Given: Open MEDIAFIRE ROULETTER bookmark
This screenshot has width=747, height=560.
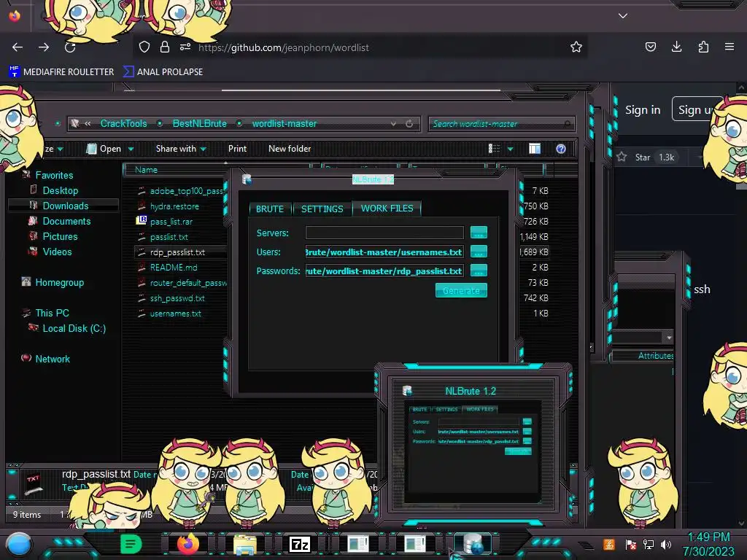Looking at the screenshot, I should pos(61,72).
